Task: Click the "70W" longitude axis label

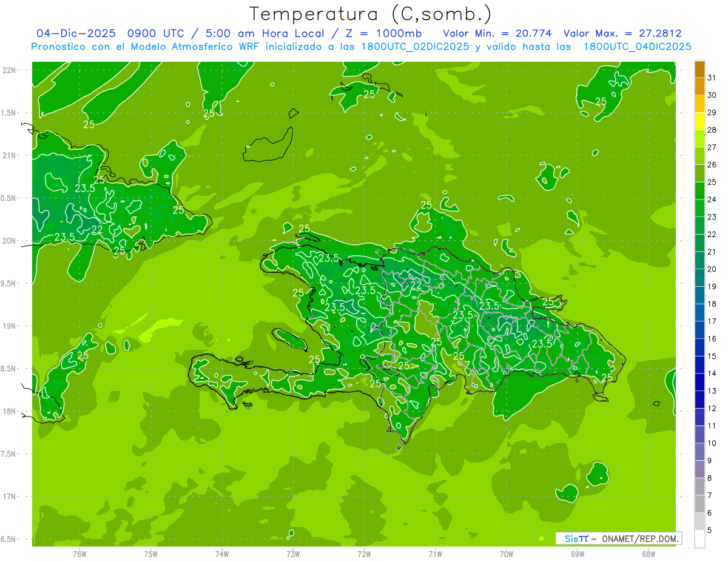Action: 507,554
